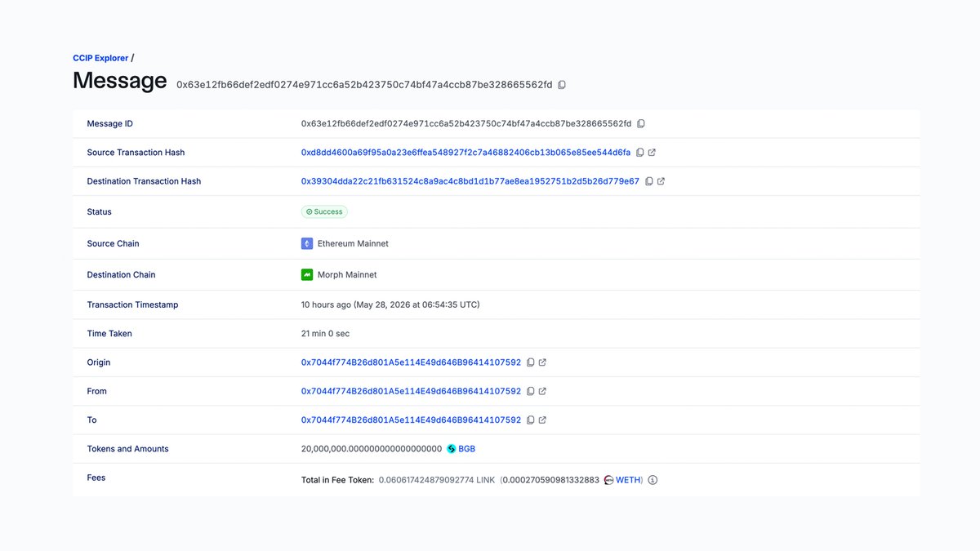Click the 'Transaction Timestamp' label

132,304
